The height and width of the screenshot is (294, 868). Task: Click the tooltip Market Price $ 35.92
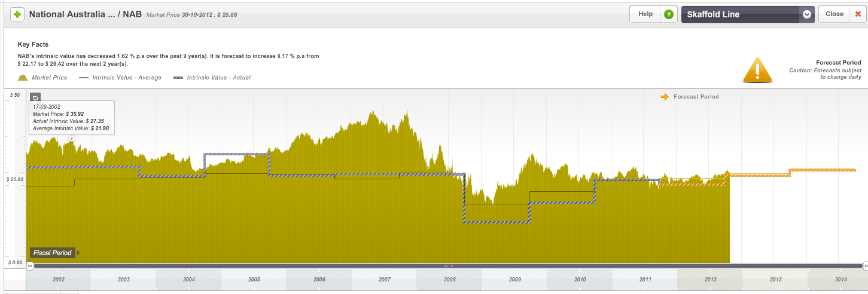tap(58, 114)
